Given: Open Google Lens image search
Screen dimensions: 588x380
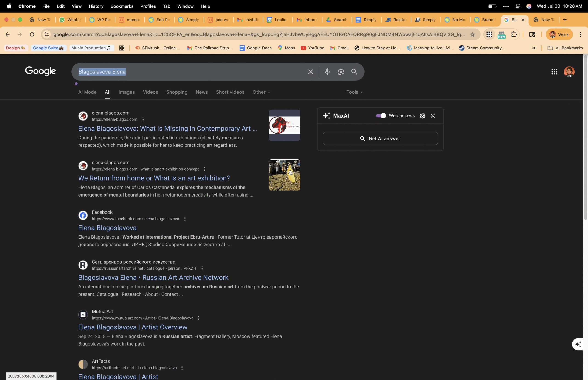Looking at the screenshot, I should point(341,72).
